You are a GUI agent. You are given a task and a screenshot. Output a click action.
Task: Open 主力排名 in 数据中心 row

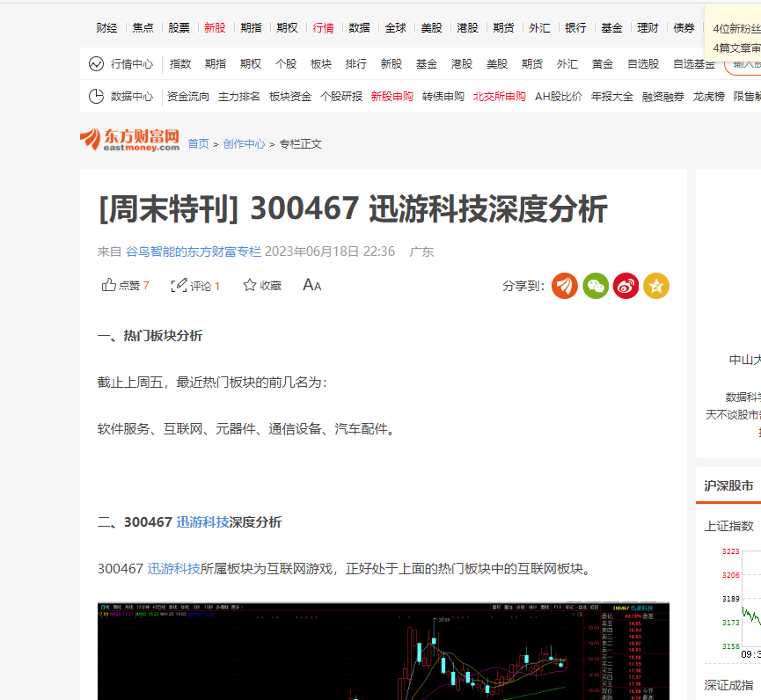239,97
